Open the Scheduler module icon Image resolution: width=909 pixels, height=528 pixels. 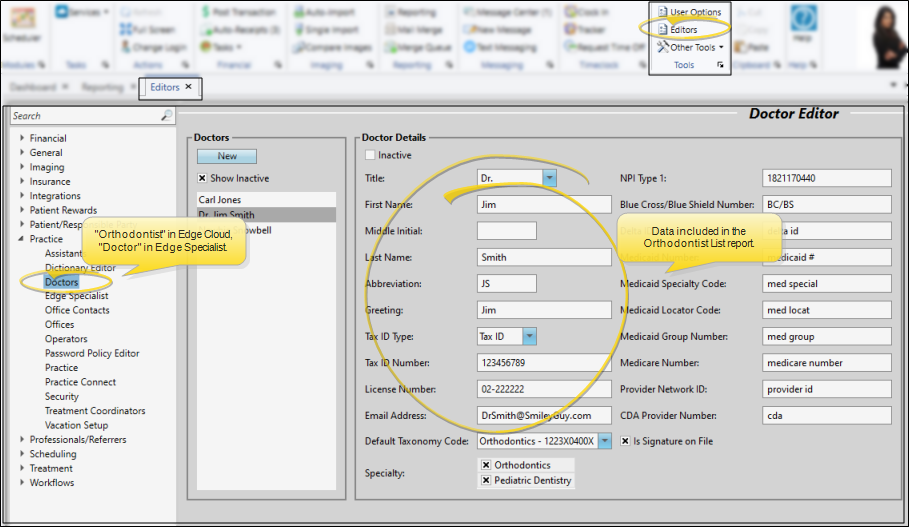pyautogui.click(x=22, y=22)
